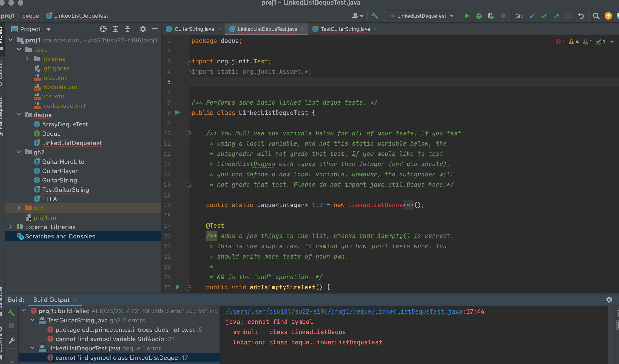
Task: Toggle fold for import statements at line 3
Action: (189, 61)
